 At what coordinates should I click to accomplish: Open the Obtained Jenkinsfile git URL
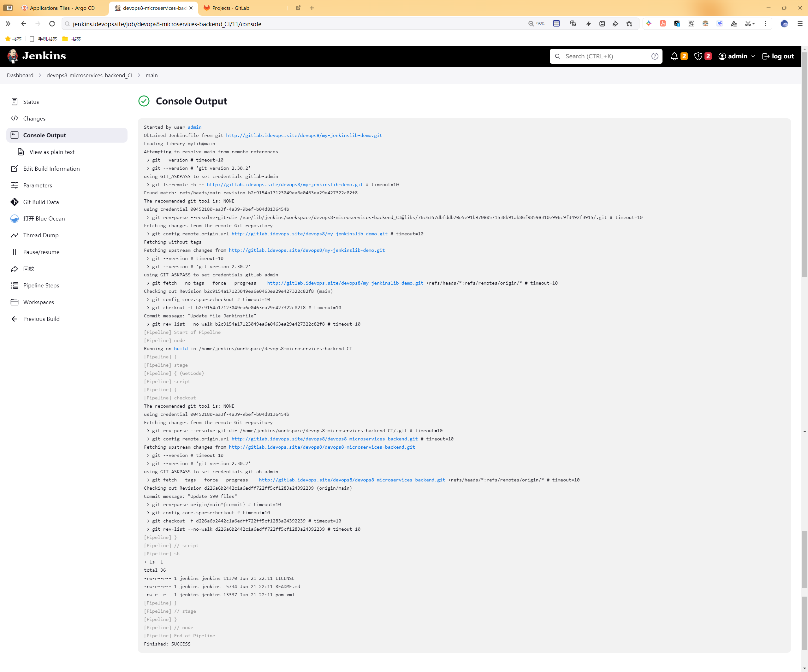(304, 135)
